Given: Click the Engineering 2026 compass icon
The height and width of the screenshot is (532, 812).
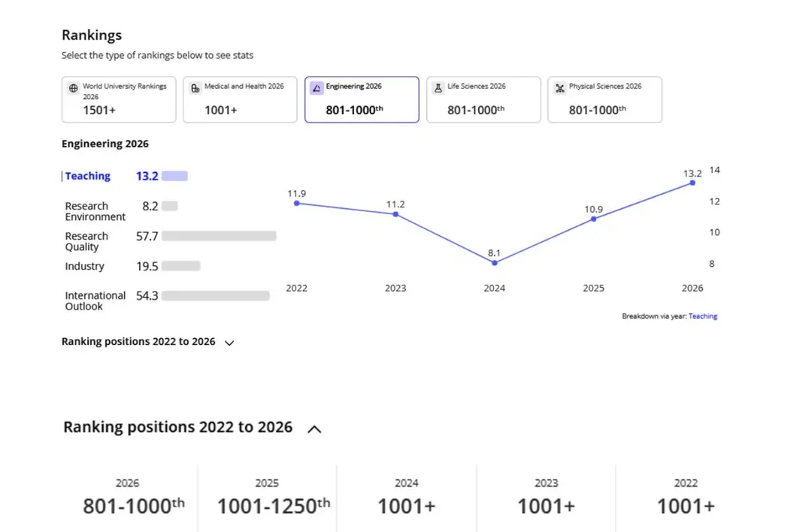Looking at the screenshot, I should pos(317,88).
